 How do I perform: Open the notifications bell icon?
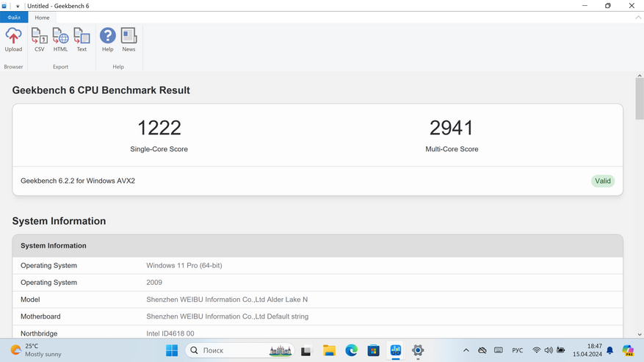click(x=610, y=350)
